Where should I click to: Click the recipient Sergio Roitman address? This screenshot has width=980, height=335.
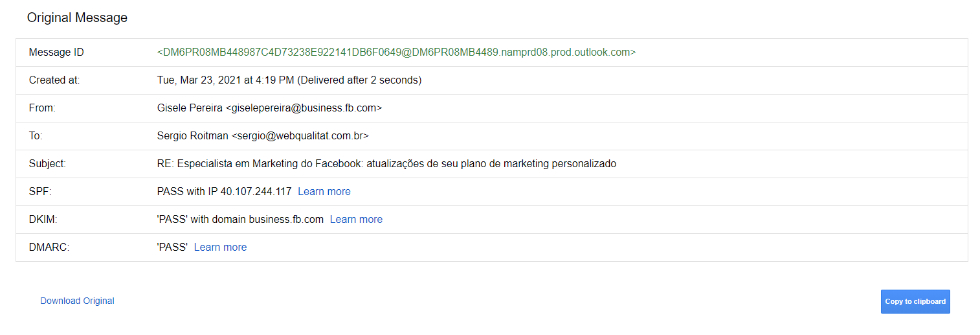[x=263, y=136]
